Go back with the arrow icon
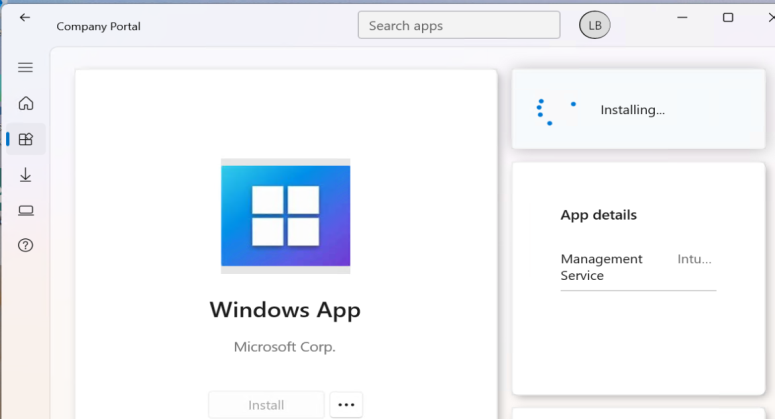This screenshot has height=419, width=775. (25, 18)
